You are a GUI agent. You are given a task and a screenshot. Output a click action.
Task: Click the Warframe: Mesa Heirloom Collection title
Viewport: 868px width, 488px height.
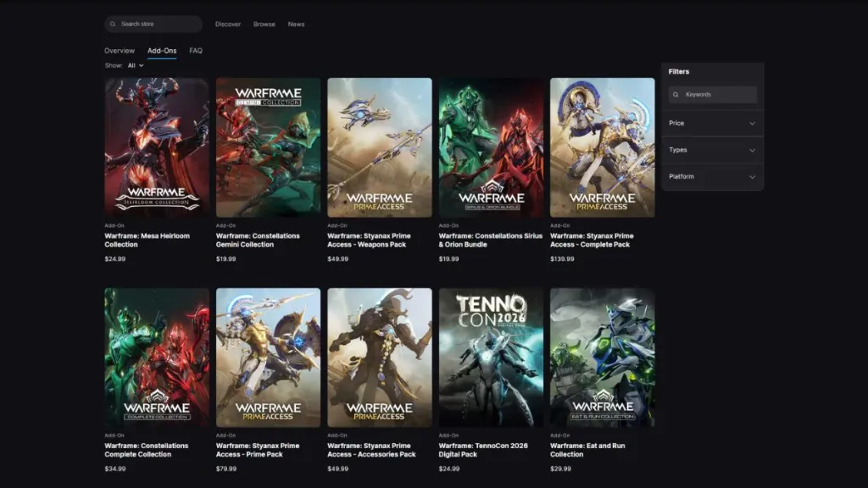coord(147,240)
